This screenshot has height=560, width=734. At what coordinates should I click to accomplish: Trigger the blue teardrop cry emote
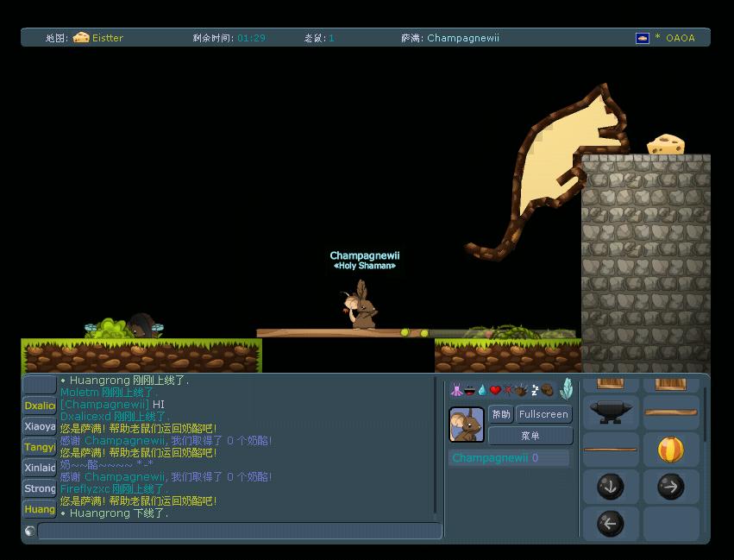point(482,389)
